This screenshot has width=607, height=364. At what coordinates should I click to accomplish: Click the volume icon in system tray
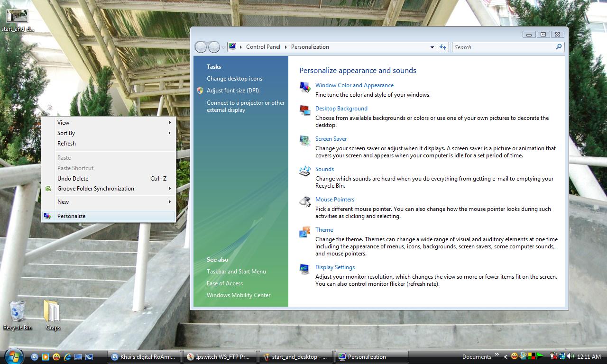570,356
